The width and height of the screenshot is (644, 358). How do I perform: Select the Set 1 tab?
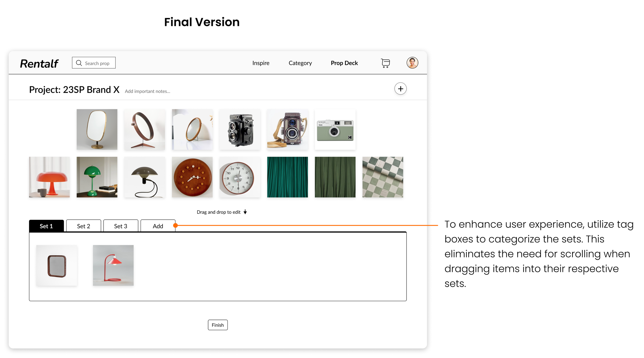46,226
